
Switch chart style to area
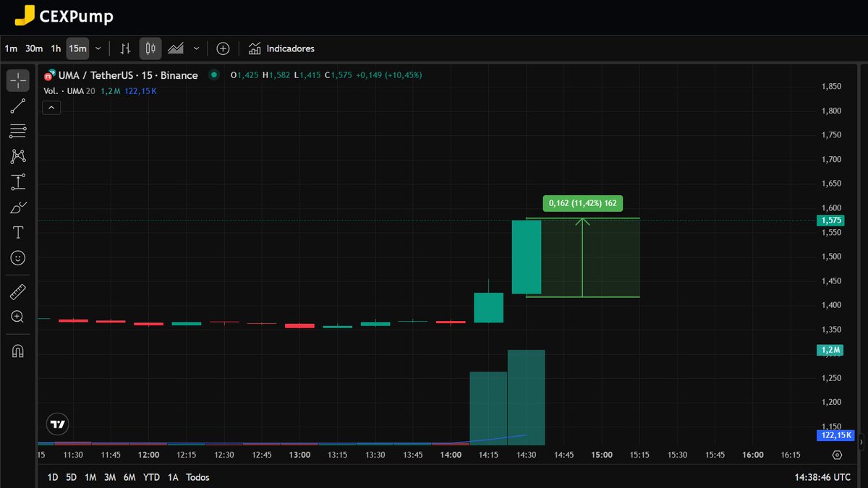[x=176, y=48]
